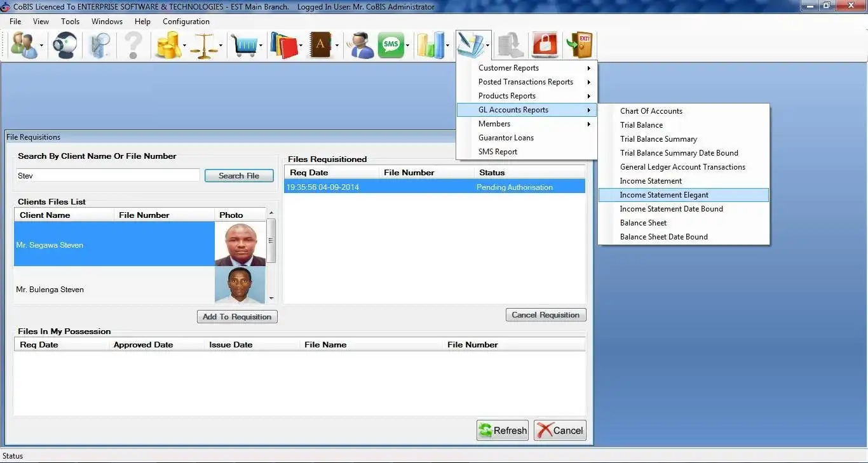
Task: Expand the dropdown arrow beside address book icon
Action: (x=337, y=46)
